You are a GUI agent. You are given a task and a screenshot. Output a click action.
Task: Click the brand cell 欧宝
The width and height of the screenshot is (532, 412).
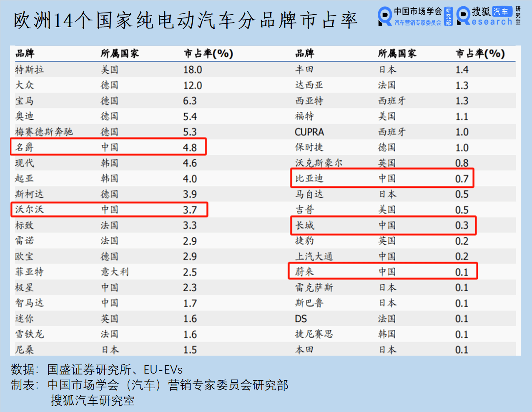click(x=25, y=256)
